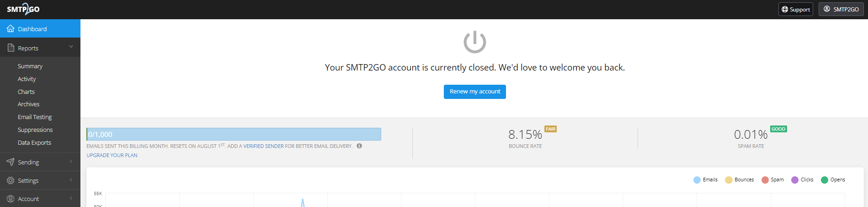Toggle the Emails series in chart legend
The image size is (868, 207).
pyautogui.click(x=705, y=180)
